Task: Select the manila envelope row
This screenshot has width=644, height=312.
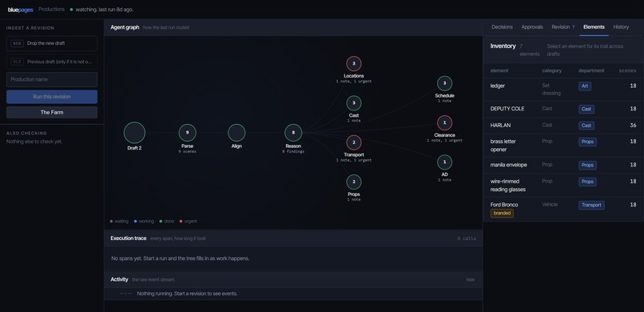Action: (x=563, y=166)
